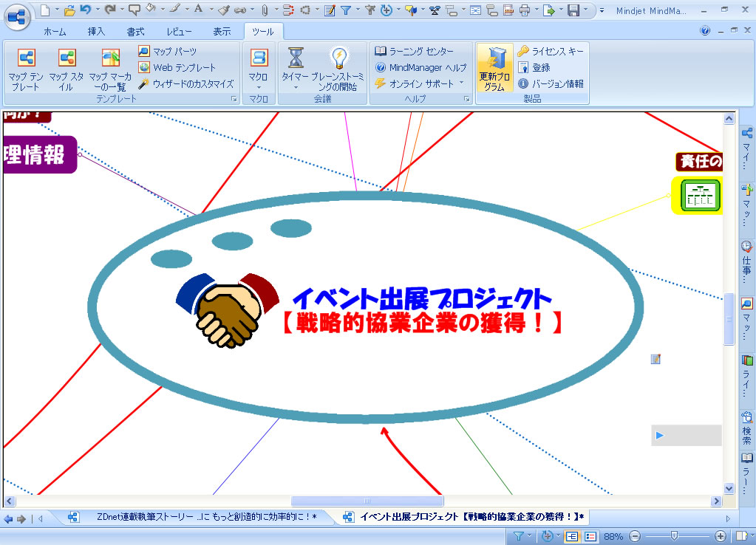Toggle the task pane button in status bar
This screenshot has height=545, width=756.
coord(741,536)
